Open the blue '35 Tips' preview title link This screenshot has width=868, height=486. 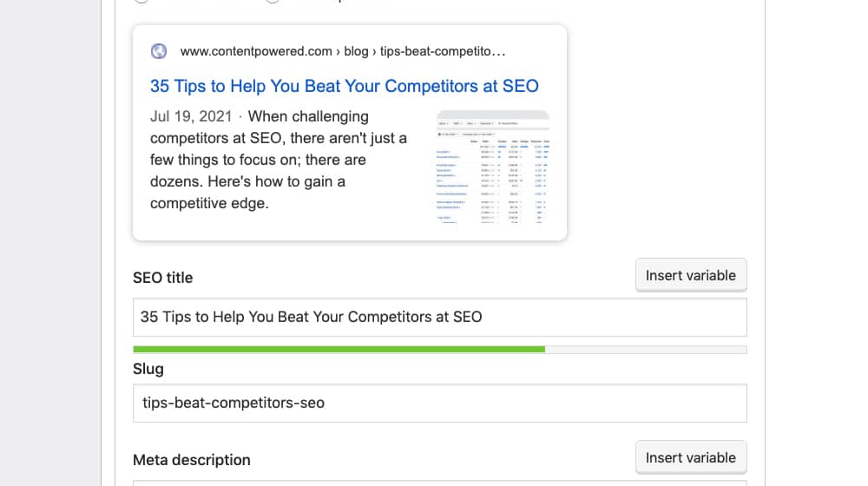344,86
